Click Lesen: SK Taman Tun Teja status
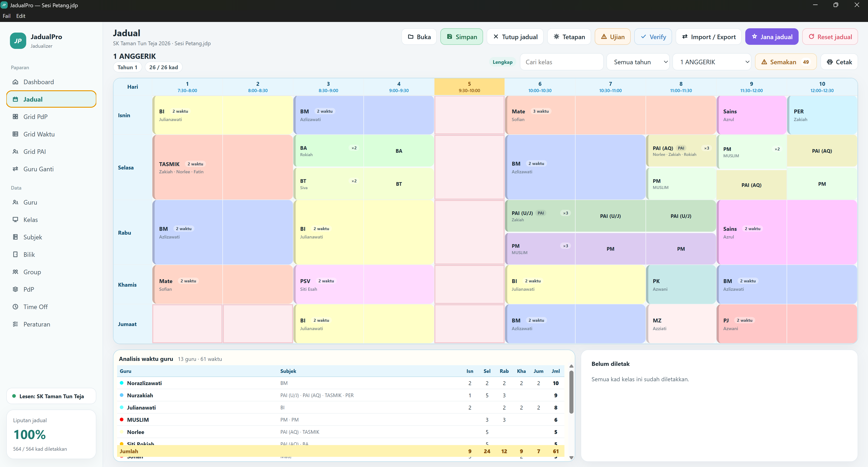Screen dimensions: 868x467 pos(51,396)
